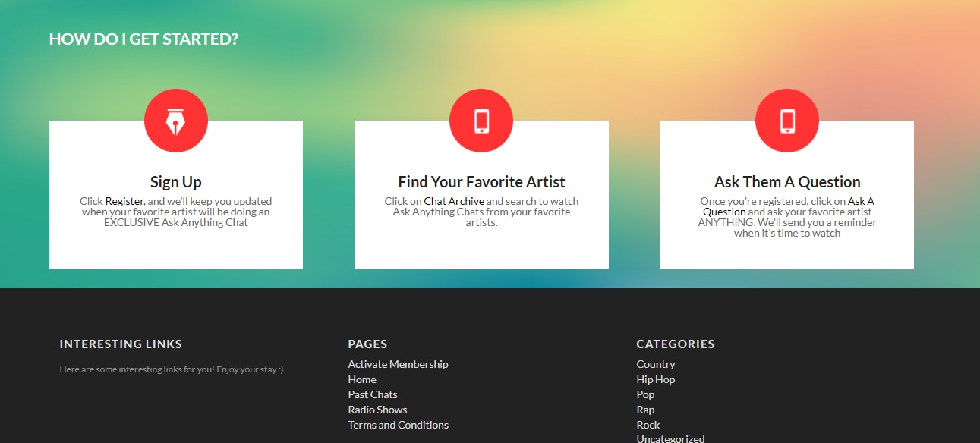Open the Past Chats footer link
980x443 pixels.
[373, 394]
